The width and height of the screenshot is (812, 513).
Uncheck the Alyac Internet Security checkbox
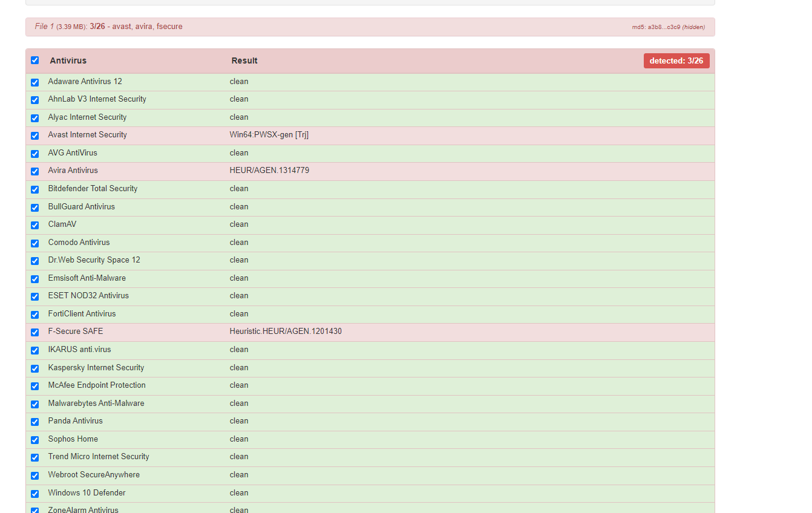coord(34,118)
